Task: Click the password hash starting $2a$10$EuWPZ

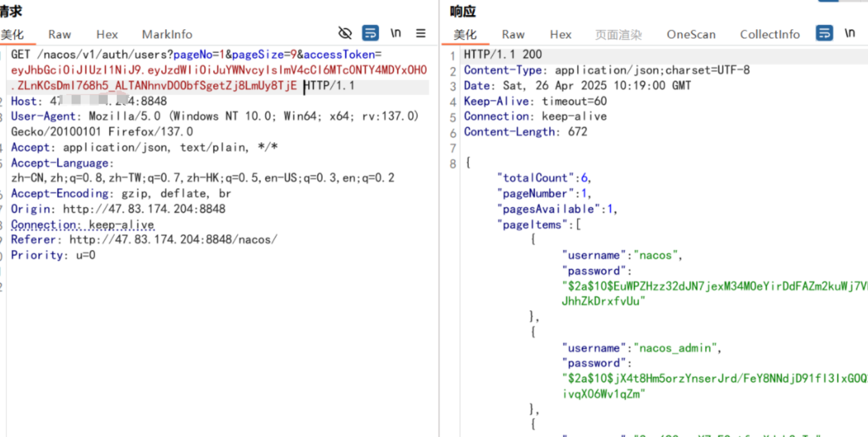Action: pos(715,294)
